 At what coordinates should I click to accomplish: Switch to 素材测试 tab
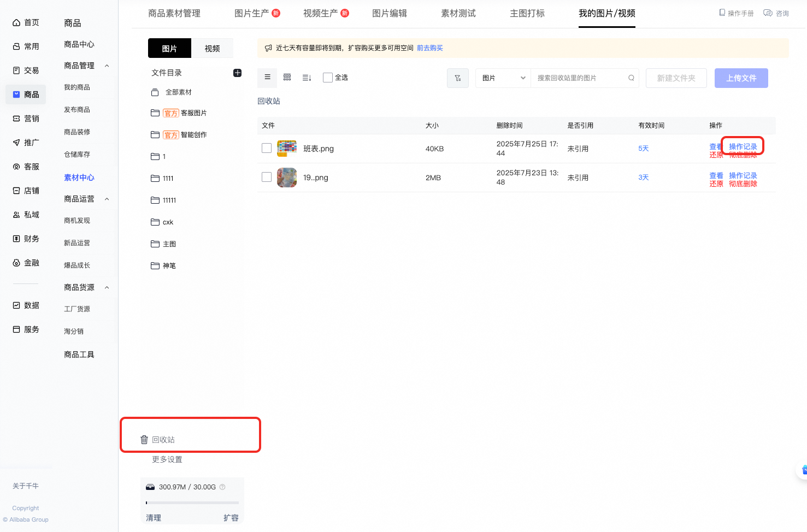click(458, 13)
